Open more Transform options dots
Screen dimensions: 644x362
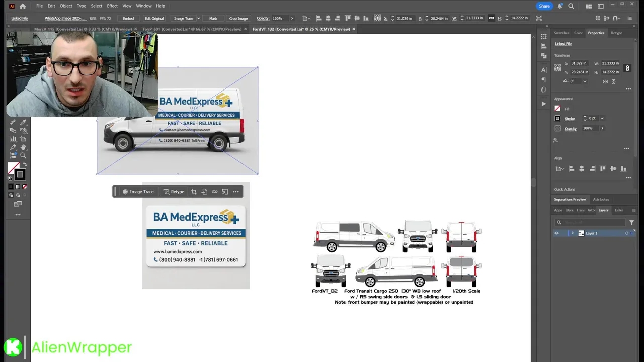pos(628,89)
